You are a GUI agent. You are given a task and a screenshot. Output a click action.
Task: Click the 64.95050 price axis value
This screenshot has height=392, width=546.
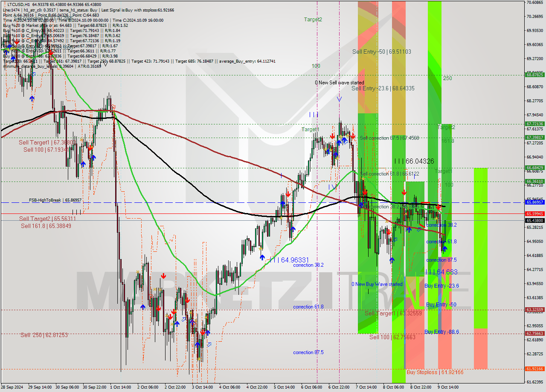[535, 242]
